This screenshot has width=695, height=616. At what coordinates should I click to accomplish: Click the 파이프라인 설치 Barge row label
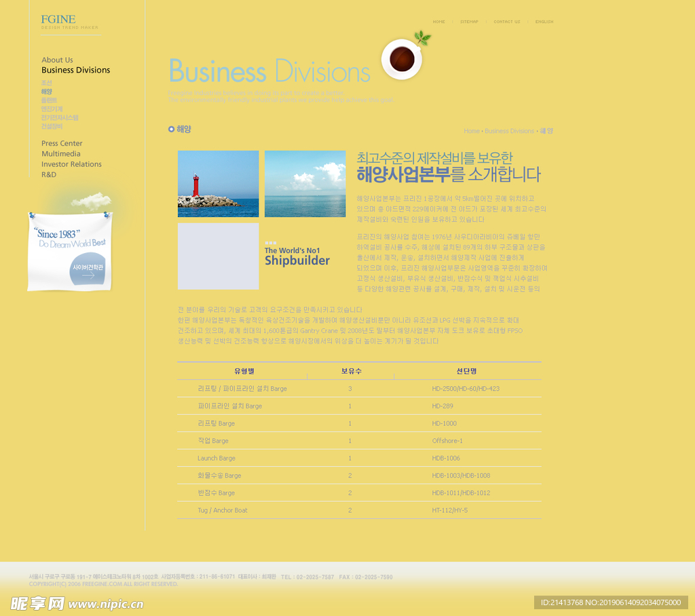[229, 406]
